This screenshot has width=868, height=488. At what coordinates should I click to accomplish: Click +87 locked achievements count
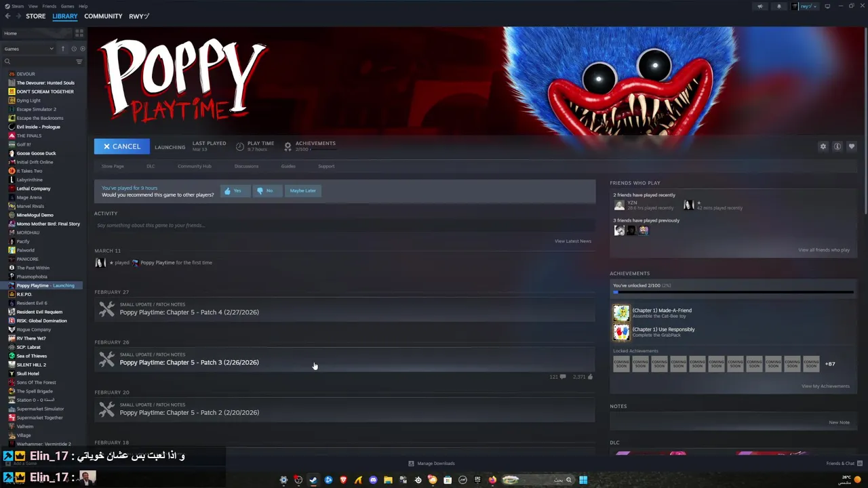830,364
